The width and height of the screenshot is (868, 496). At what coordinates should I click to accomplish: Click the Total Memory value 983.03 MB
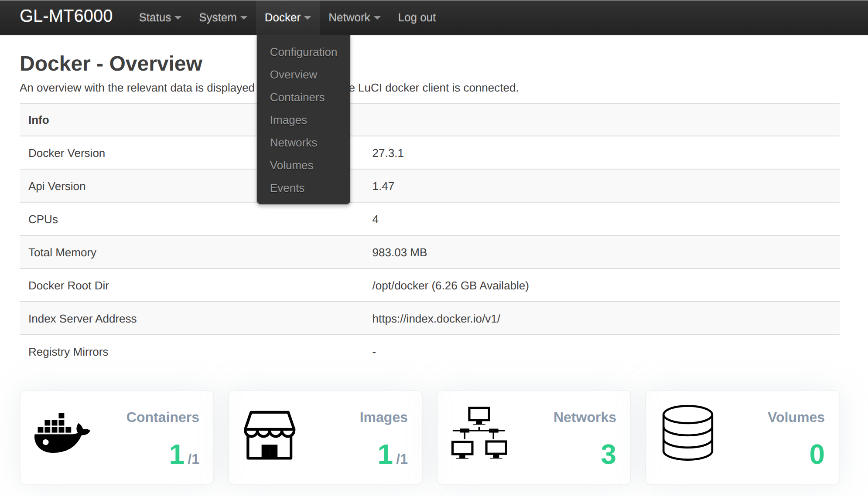point(400,252)
